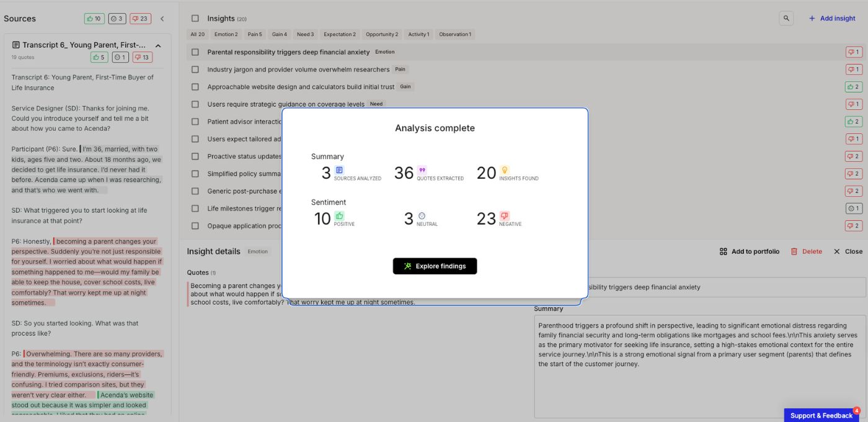Click Add to portfolio
This screenshot has height=422, width=868.
point(750,251)
